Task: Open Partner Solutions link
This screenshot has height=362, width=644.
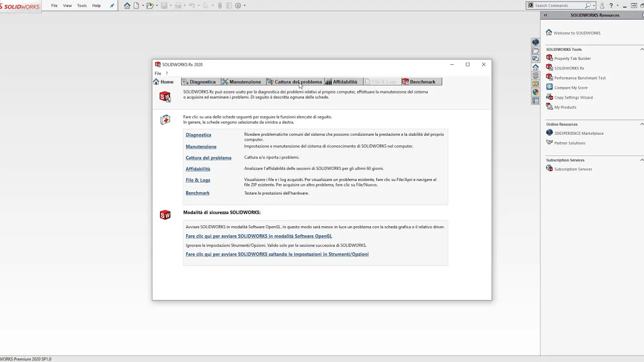Action: click(x=570, y=143)
